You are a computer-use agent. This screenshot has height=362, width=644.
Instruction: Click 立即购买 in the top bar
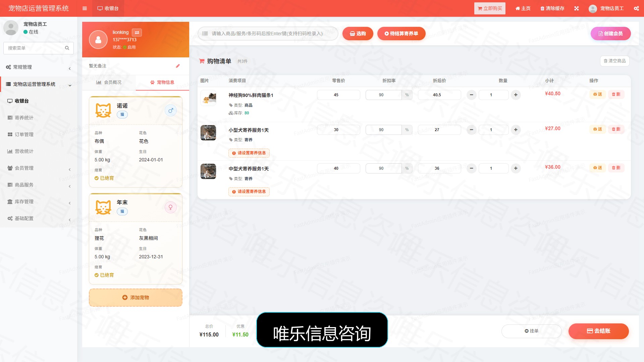coord(490,8)
